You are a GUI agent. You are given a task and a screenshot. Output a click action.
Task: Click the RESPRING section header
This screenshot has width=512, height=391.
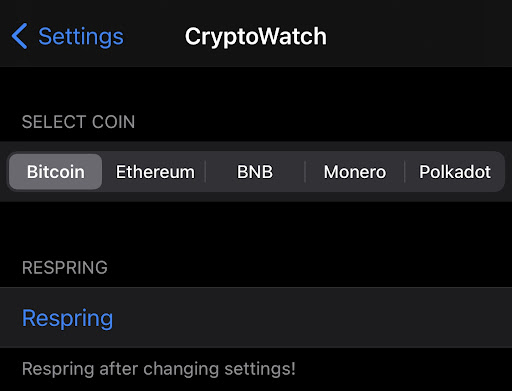point(65,267)
